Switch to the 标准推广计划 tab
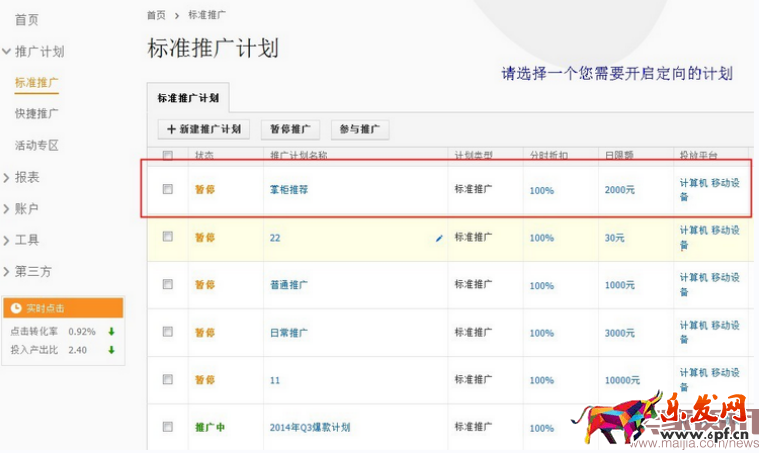Image resolution: width=759 pixels, height=455 pixels. pyautogui.click(x=188, y=98)
